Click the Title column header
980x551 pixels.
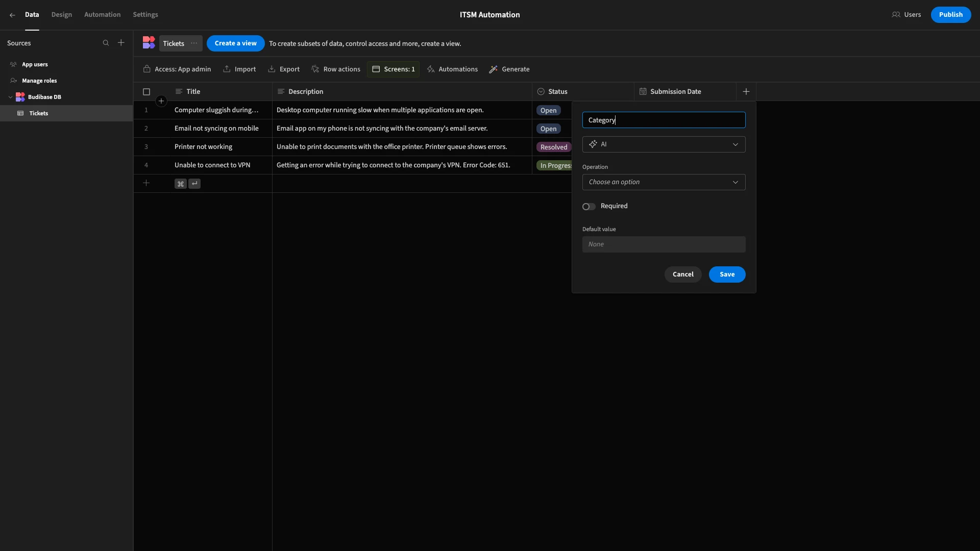221,92
